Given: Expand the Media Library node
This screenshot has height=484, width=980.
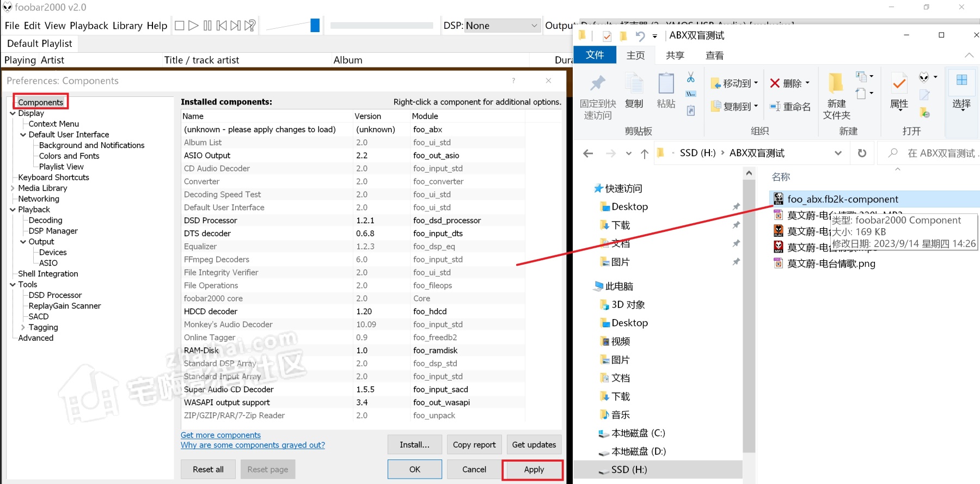Looking at the screenshot, I should (x=13, y=188).
